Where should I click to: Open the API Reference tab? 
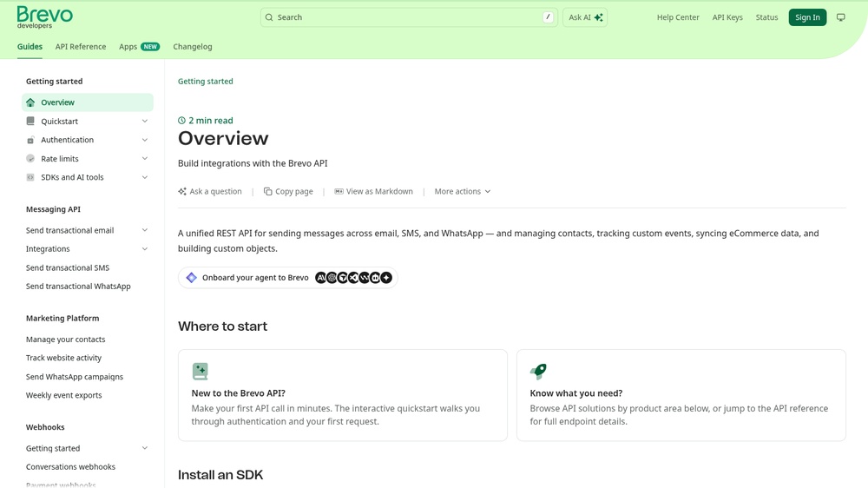click(x=80, y=47)
